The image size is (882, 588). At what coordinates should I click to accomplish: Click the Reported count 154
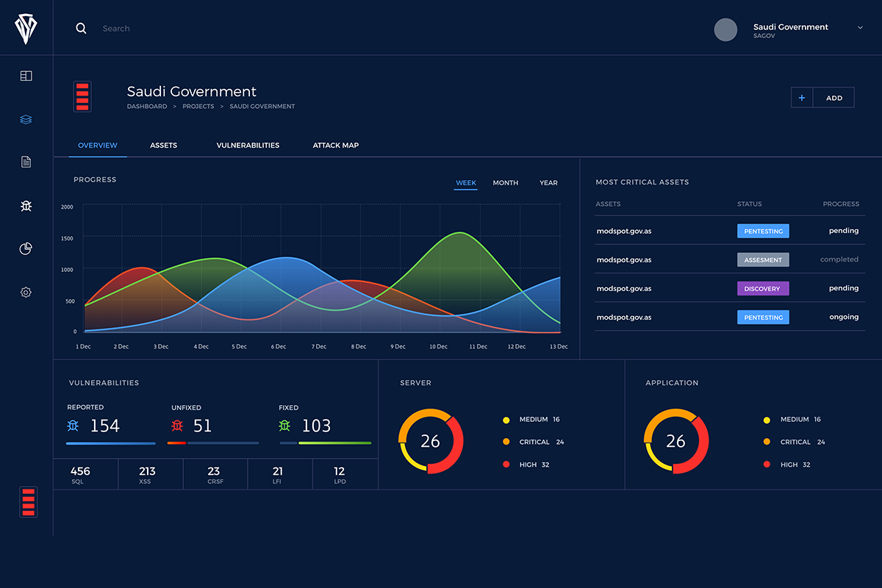105,426
